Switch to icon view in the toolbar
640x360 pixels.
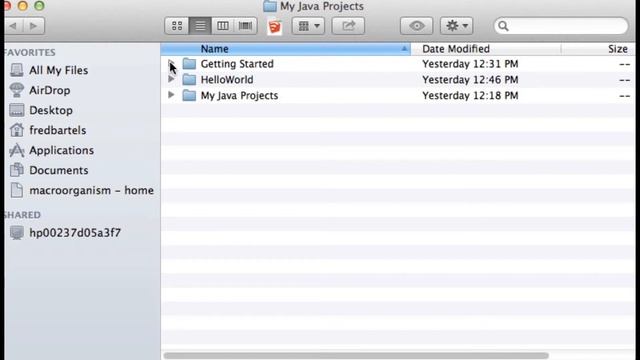click(177, 26)
